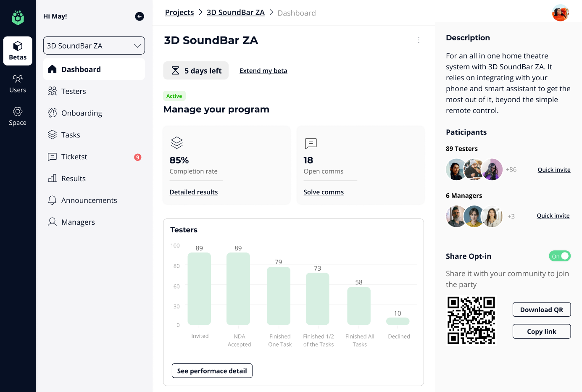Go to the Ticketst menu item

[74, 157]
